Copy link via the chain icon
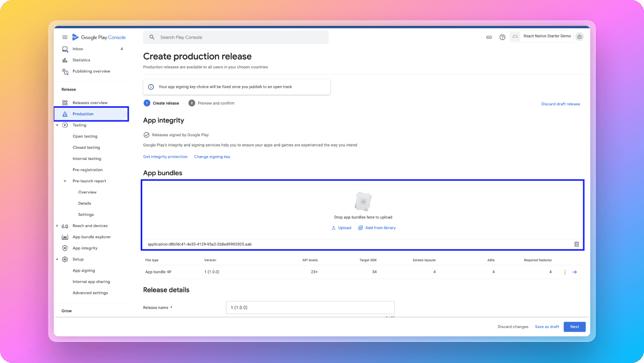 (x=489, y=37)
